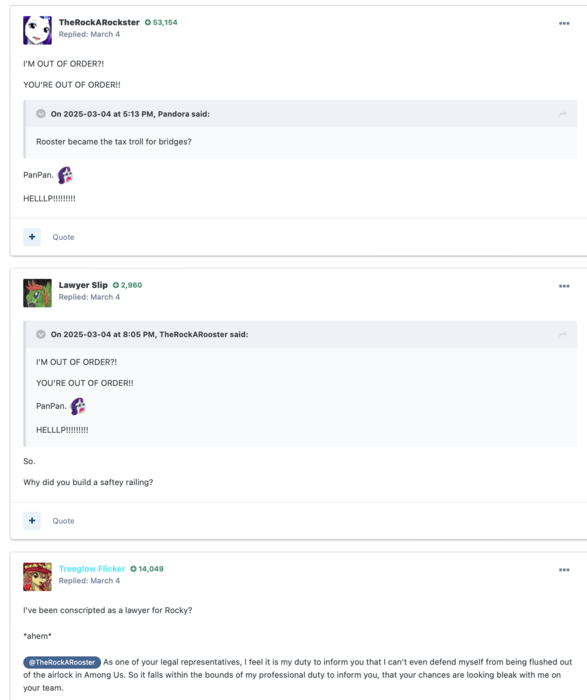587x700 pixels.
Task: Open Lawyer Slip's profile via username
Action: [83, 285]
